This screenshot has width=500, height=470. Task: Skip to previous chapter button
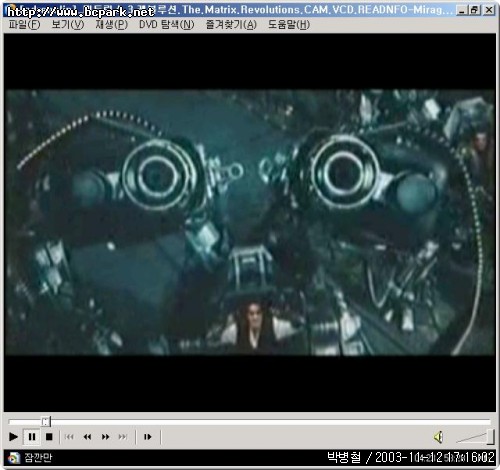pos(69,437)
